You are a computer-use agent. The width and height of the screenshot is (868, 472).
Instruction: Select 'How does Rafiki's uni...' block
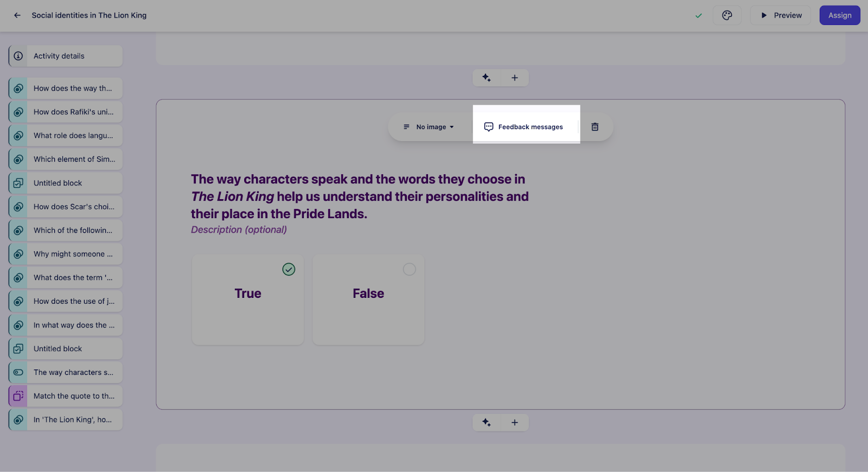66,112
